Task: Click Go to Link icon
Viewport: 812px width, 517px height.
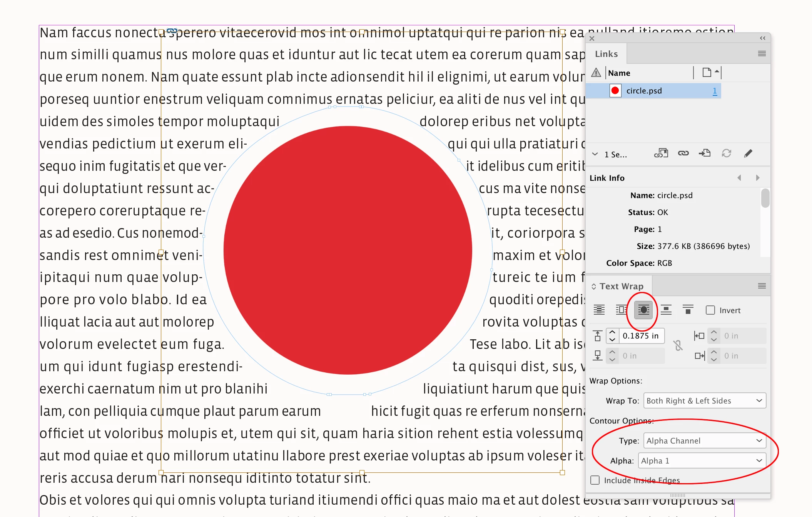Action: tap(705, 153)
